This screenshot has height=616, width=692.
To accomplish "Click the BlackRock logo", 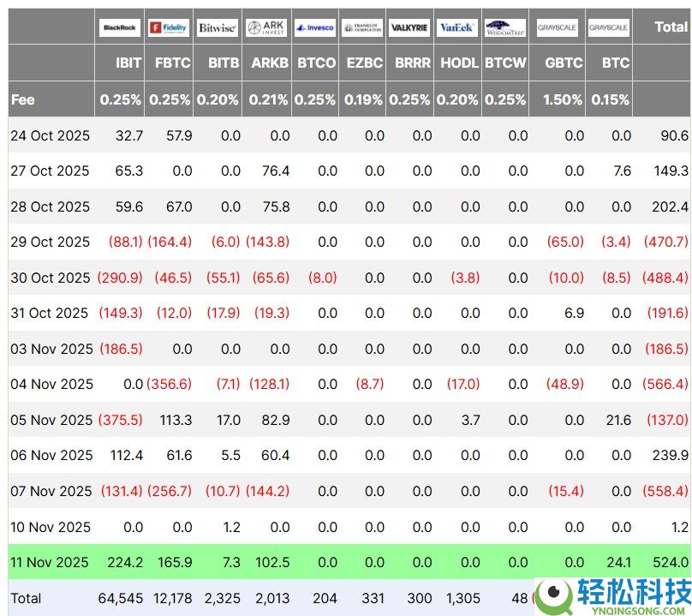I will 120,27.
